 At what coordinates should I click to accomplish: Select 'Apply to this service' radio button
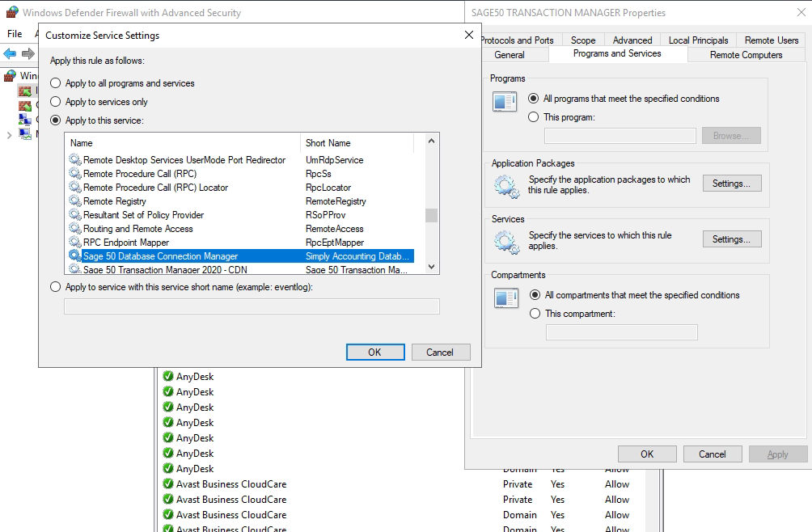tap(56, 120)
